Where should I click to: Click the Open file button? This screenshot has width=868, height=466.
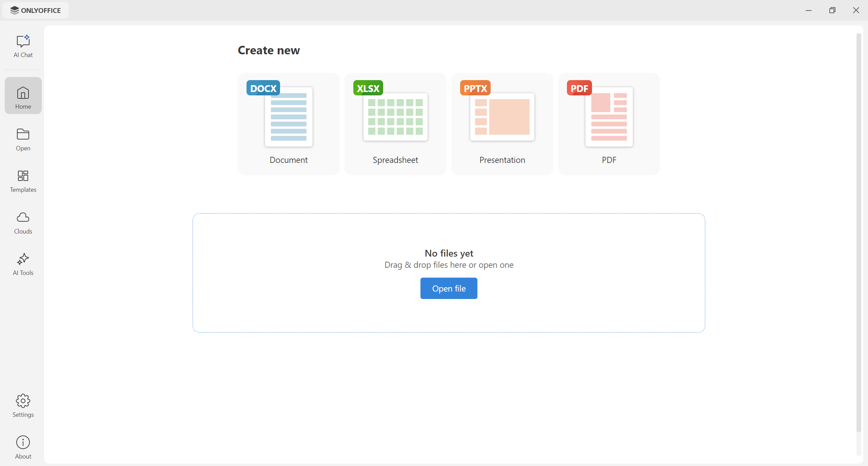point(449,288)
